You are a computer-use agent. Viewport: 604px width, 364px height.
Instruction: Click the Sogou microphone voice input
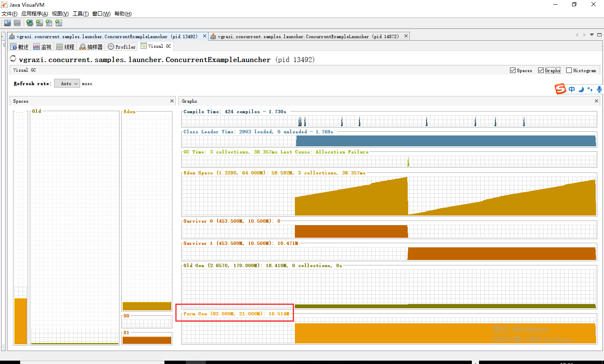(x=599, y=89)
